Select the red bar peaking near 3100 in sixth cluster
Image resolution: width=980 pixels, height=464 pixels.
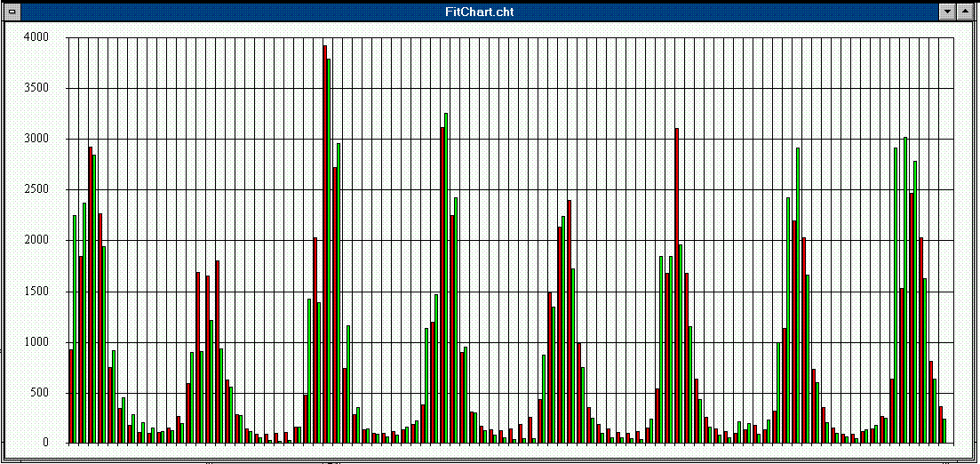pos(676,284)
